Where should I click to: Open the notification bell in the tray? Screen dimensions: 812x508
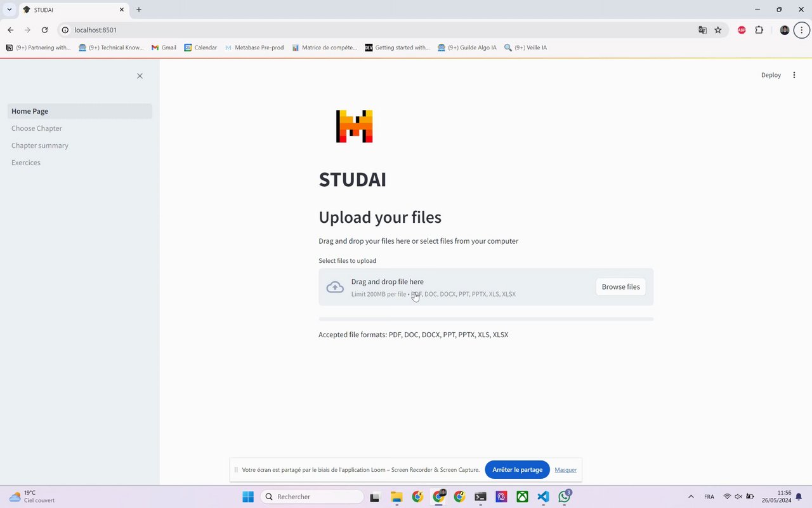pos(800,497)
